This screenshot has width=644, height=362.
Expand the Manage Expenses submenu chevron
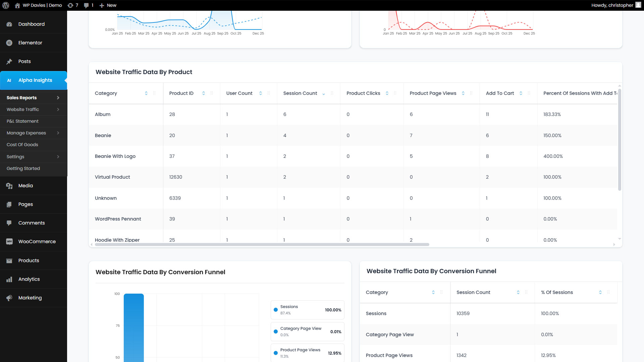[58, 133]
